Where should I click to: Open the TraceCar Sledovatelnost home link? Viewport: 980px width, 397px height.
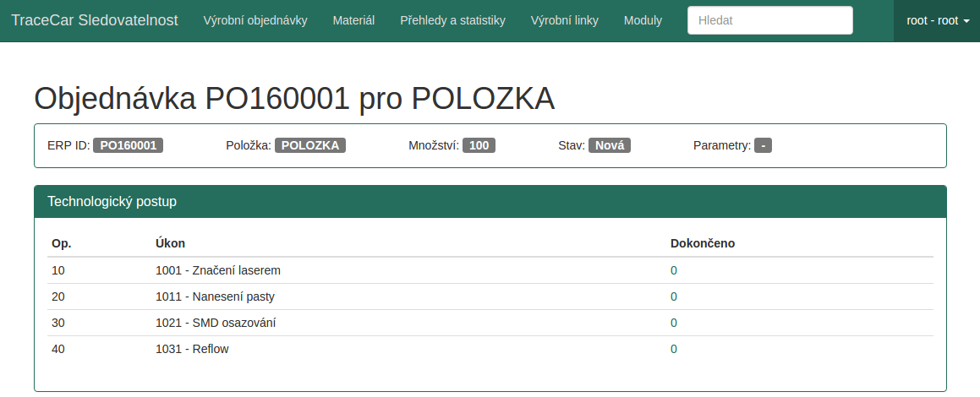pyautogui.click(x=95, y=20)
